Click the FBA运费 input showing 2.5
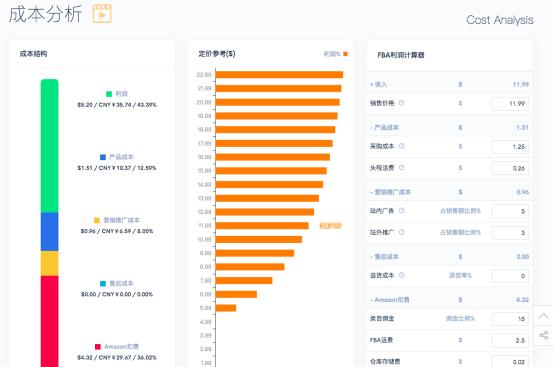Screen dimensions: 554x367 click(x=510, y=341)
